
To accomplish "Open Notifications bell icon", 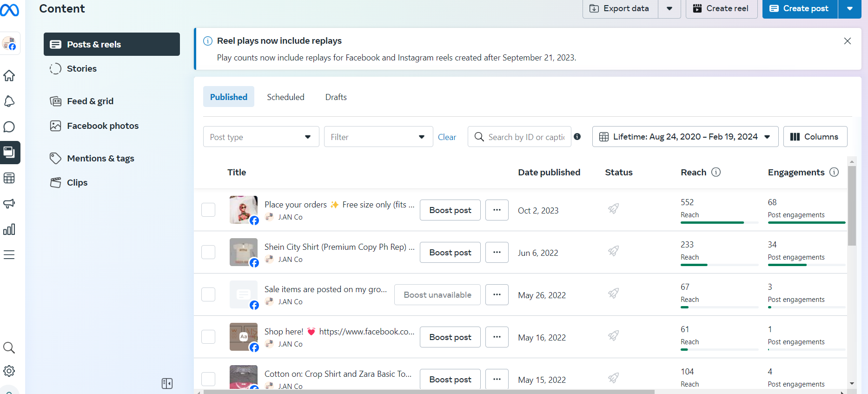I will pyautogui.click(x=9, y=101).
